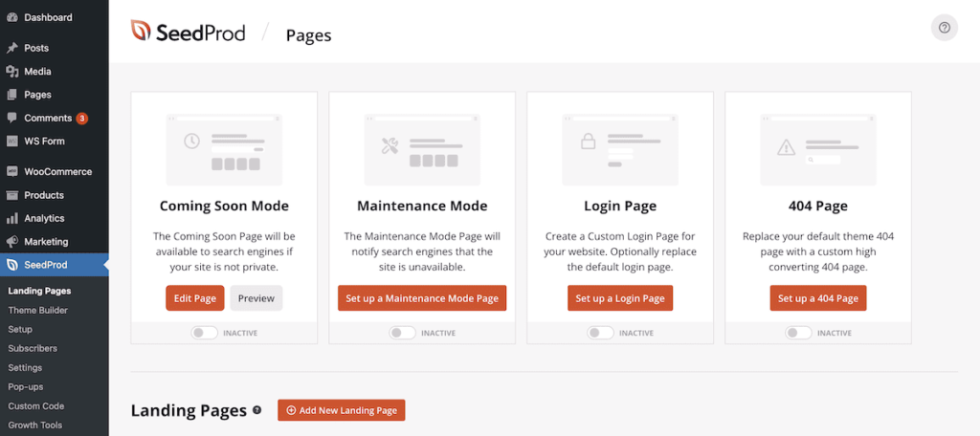This screenshot has height=436, width=980.
Task: Click the SeedProd leaf icon in sidebar
Action: [11, 265]
